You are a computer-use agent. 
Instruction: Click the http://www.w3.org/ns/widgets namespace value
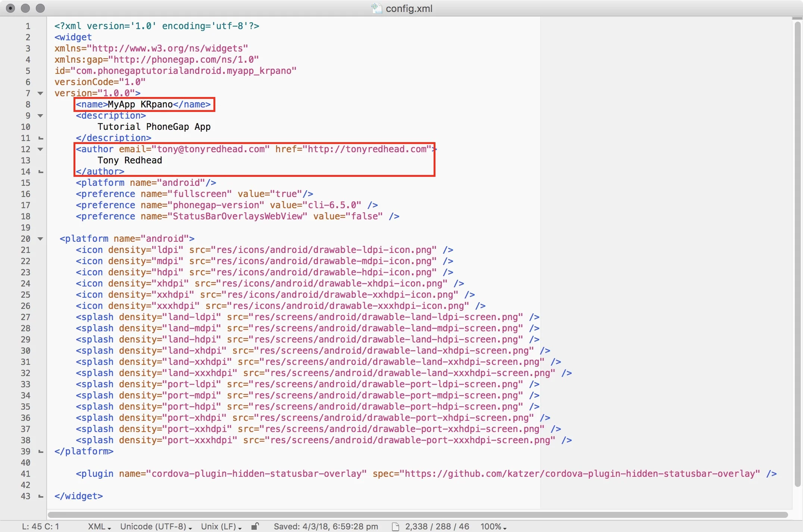click(x=168, y=48)
